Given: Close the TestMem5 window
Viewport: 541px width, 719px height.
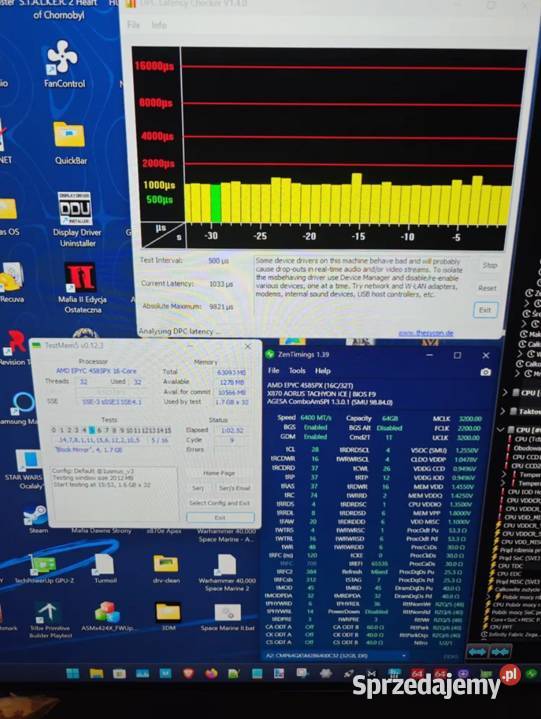Looking at the screenshot, I should [x=248, y=346].
